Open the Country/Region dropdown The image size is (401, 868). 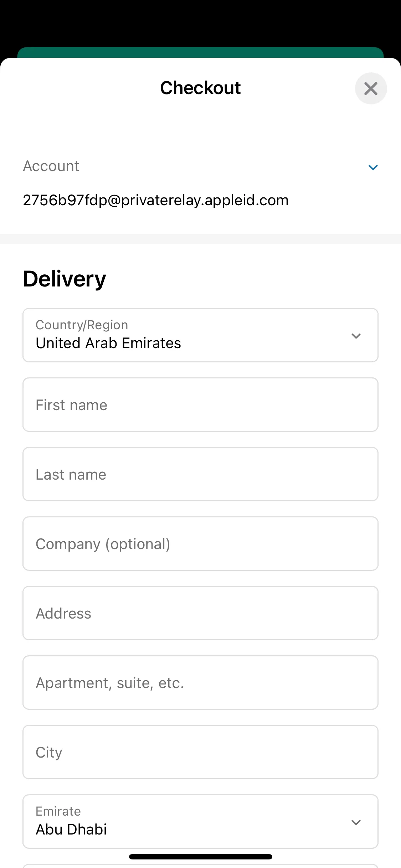point(200,335)
